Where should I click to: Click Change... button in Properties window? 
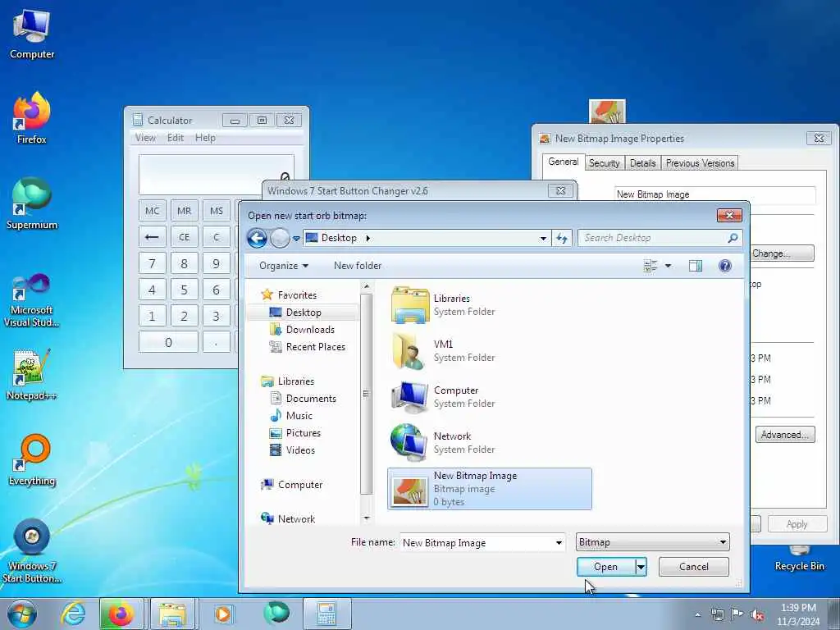(x=781, y=253)
